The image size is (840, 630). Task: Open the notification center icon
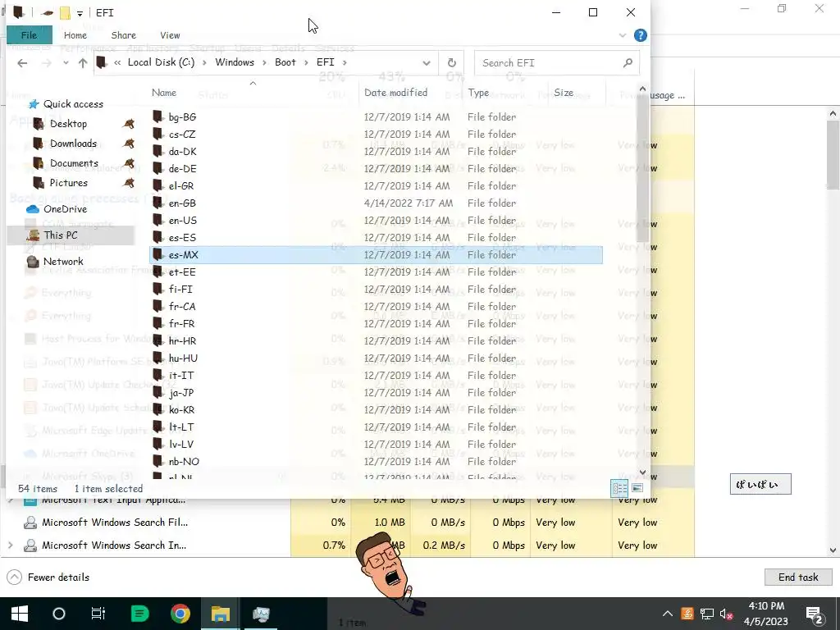pos(815,614)
